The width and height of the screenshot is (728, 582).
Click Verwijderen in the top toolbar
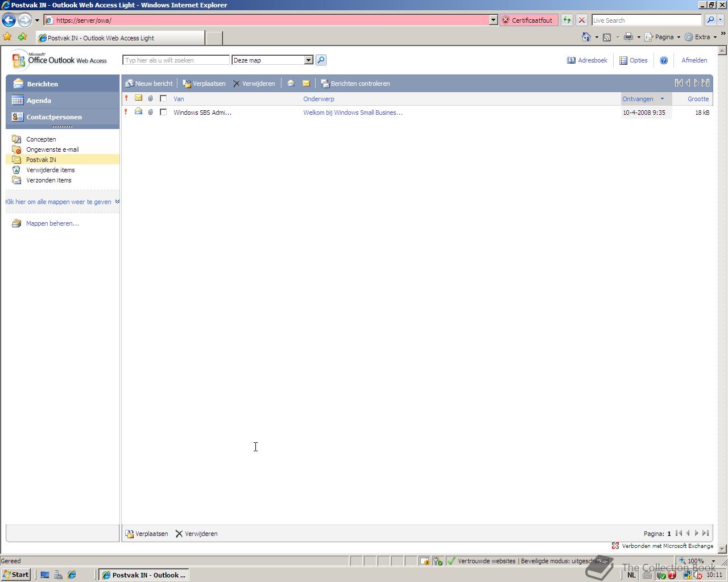click(x=254, y=84)
